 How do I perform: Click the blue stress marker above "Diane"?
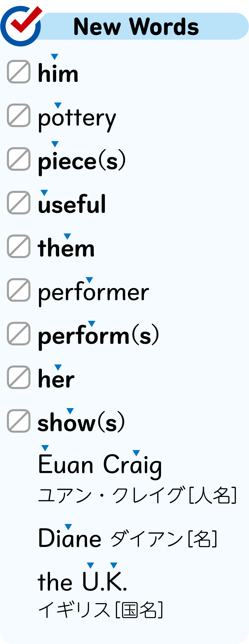(68, 526)
